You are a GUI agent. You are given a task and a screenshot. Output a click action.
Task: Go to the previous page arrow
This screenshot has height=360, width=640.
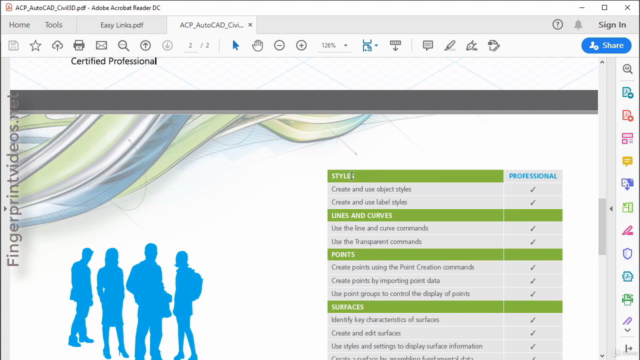[x=145, y=45]
